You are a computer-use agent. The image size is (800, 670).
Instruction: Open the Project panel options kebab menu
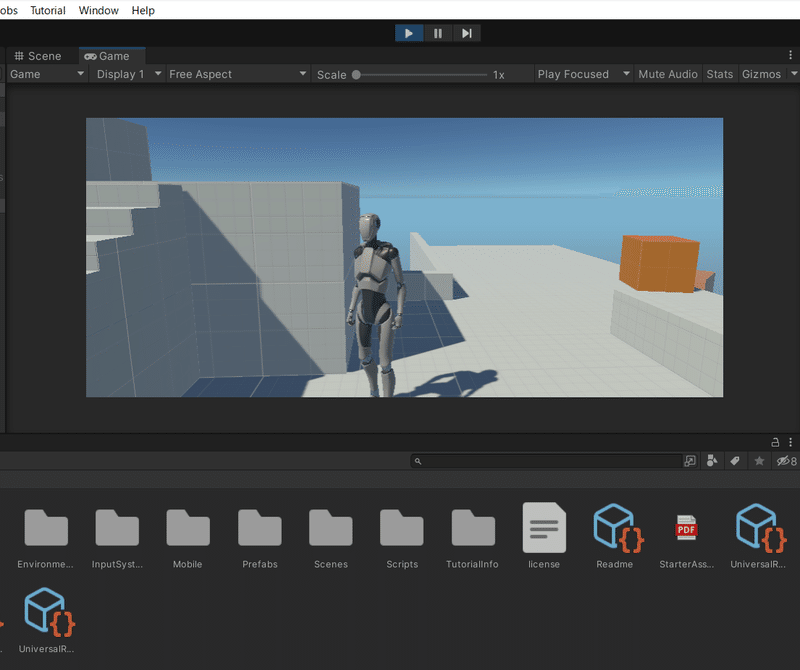point(791,441)
